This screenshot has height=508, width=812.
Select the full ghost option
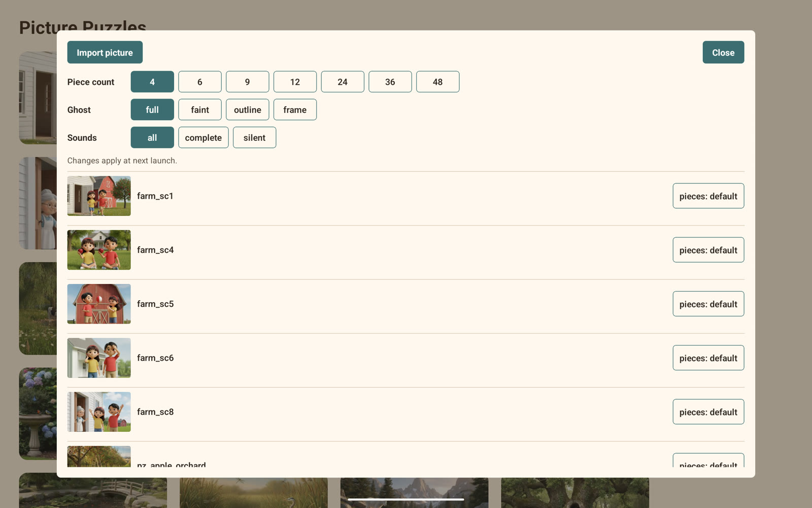[152, 110]
